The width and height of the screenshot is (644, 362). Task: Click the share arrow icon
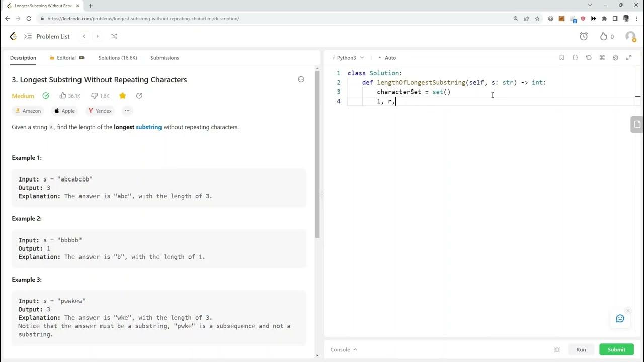(139, 96)
